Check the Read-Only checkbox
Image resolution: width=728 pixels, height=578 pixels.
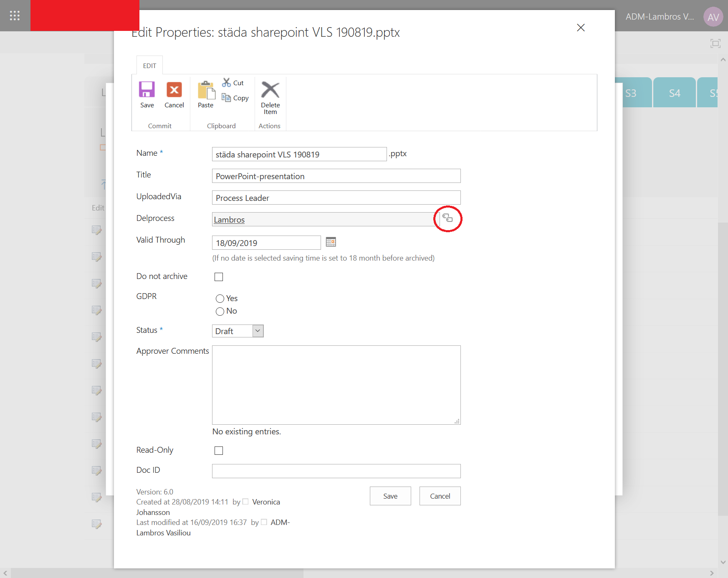pyautogui.click(x=219, y=450)
